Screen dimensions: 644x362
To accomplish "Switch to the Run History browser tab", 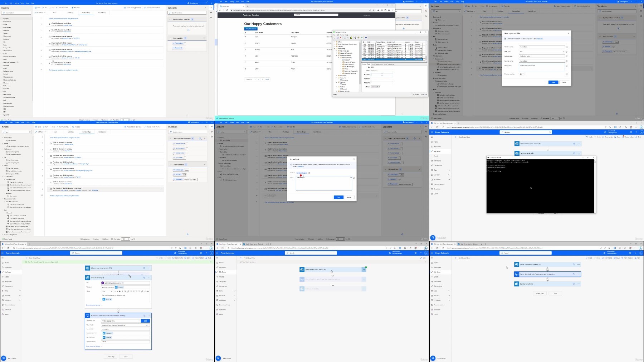I will [x=228, y=244].
